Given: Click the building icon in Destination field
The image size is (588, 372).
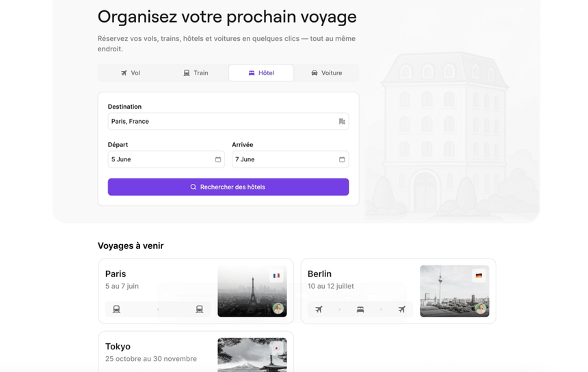Looking at the screenshot, I should [x=342, y=122].
